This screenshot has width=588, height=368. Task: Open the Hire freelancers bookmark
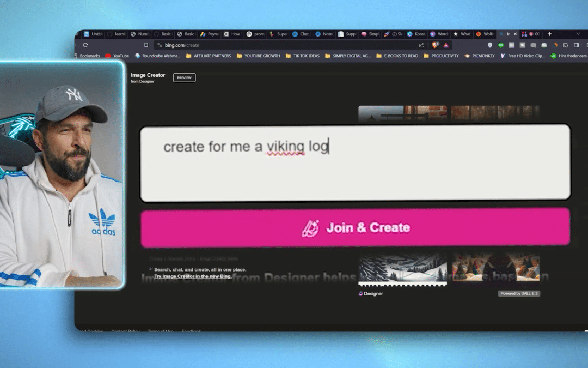click(x=568, y=56)
